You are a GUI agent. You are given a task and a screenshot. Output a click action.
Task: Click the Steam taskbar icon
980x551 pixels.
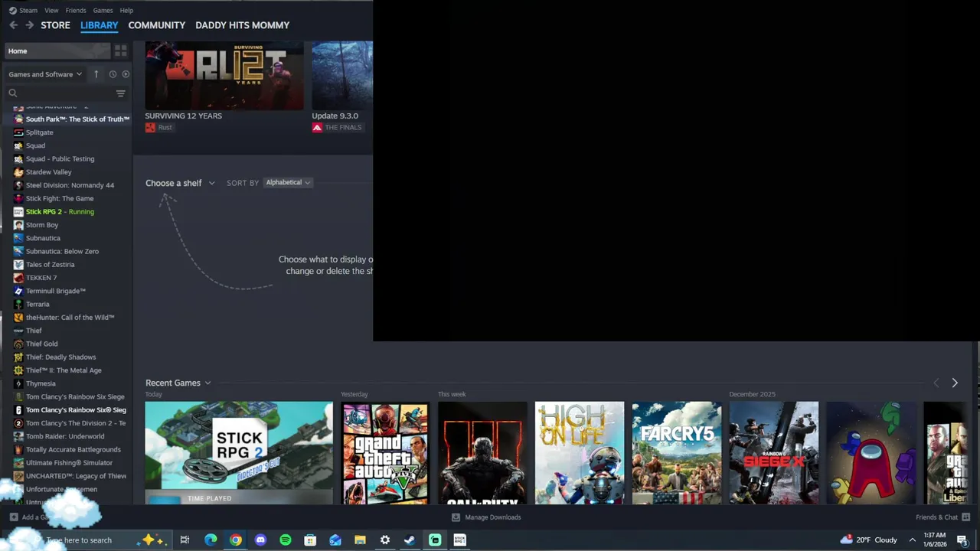(410, 540)
